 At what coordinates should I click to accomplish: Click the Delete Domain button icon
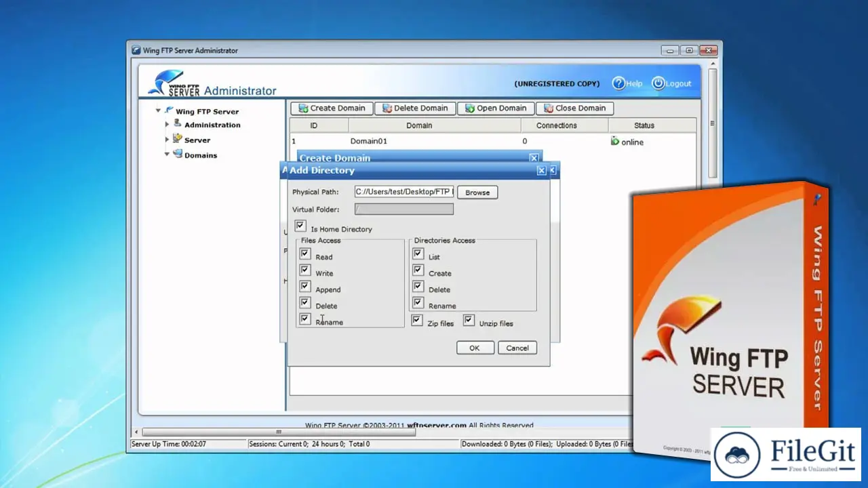[x=387, y=108]
